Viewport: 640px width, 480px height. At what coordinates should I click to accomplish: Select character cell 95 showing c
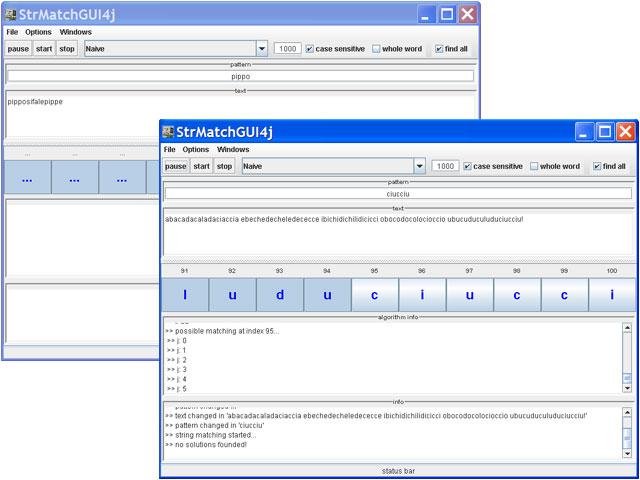[x=375, y=295]
